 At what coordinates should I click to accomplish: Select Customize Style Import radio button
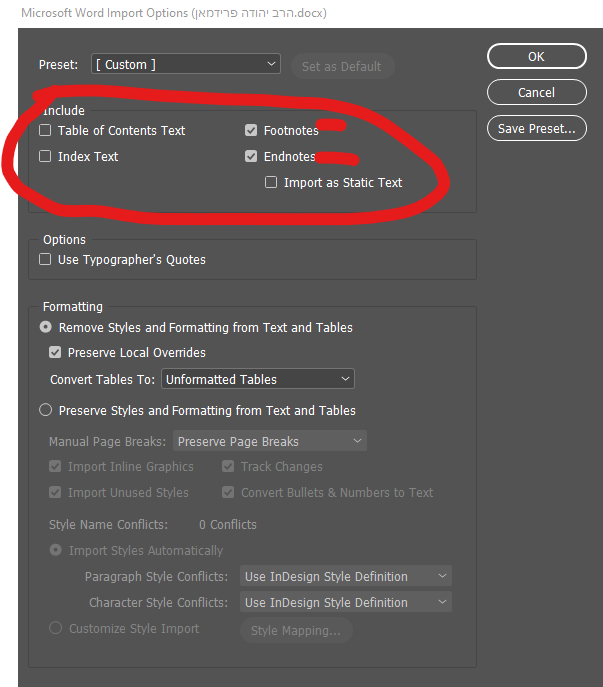[x=56, y=628]
